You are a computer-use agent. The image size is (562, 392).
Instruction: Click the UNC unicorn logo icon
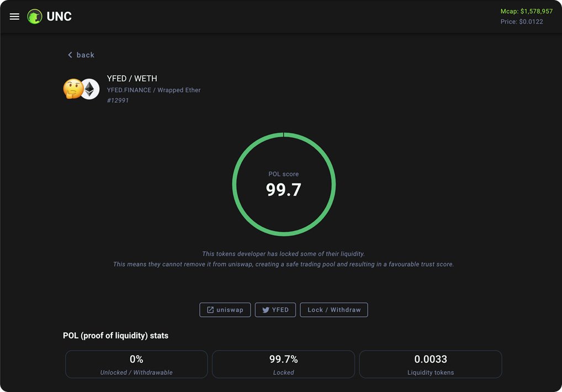pos(35,17)
